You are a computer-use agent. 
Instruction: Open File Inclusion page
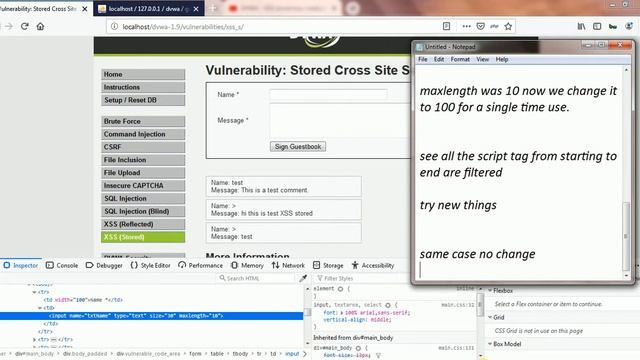(143, 160)
